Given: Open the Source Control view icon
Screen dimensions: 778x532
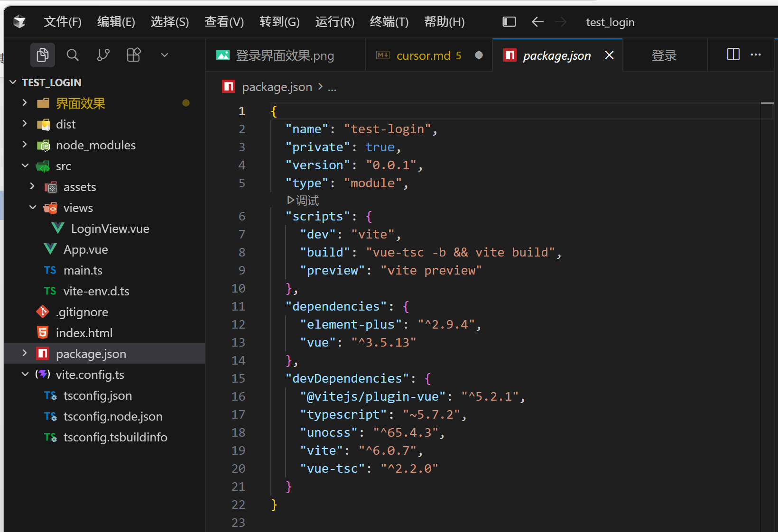Looking at the screenshot, I should 103,55.
